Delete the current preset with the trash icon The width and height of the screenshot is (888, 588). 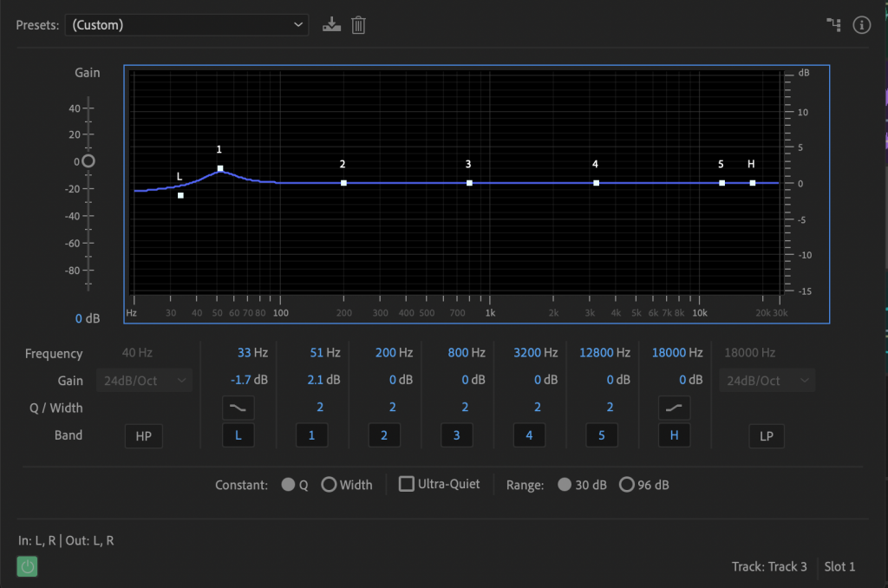coord(358,25)
